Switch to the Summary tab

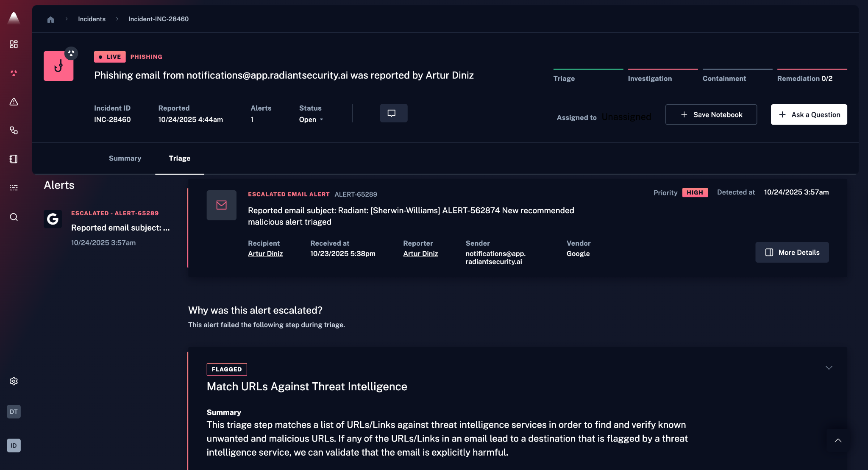pos(125,158)
